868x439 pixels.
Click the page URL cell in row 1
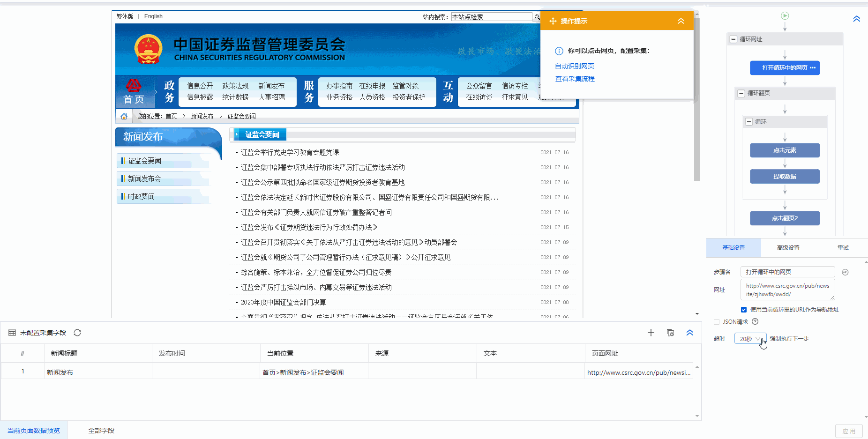[x=639, y=372]
